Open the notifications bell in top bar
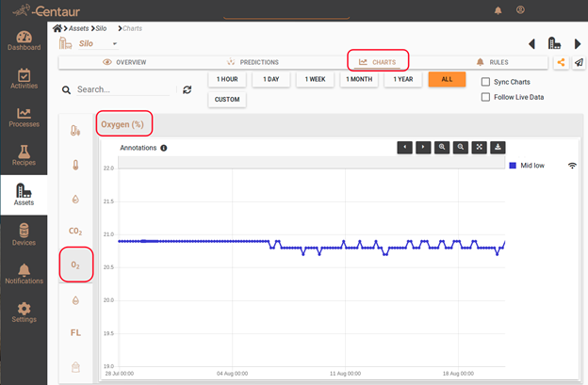 pos(498,10)
